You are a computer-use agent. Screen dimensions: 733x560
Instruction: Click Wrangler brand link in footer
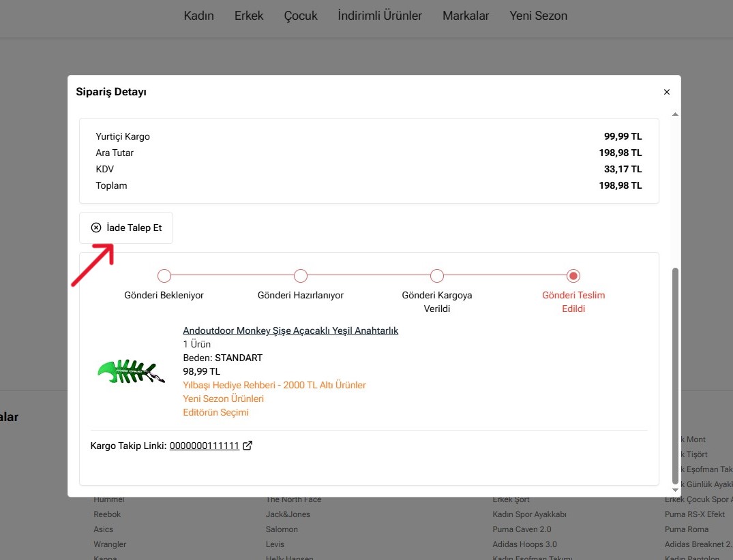(x=110, y=544)
